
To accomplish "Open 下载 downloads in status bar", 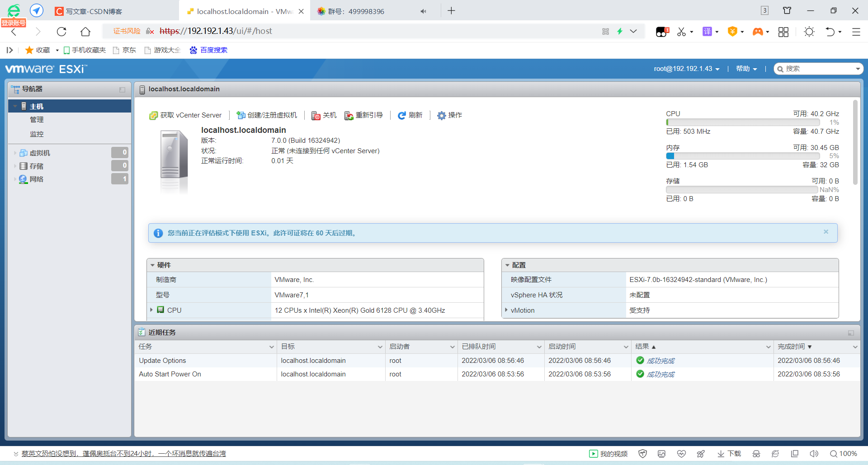I will tap(729, 454).
